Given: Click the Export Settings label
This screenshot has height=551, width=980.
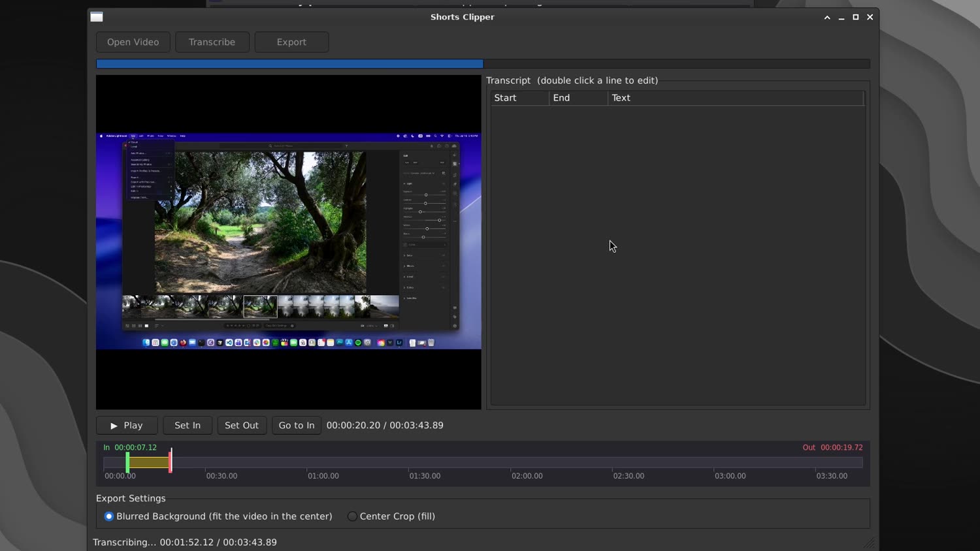Looking at the screenshot, I should pyautogui.click(x=131, y=498).
